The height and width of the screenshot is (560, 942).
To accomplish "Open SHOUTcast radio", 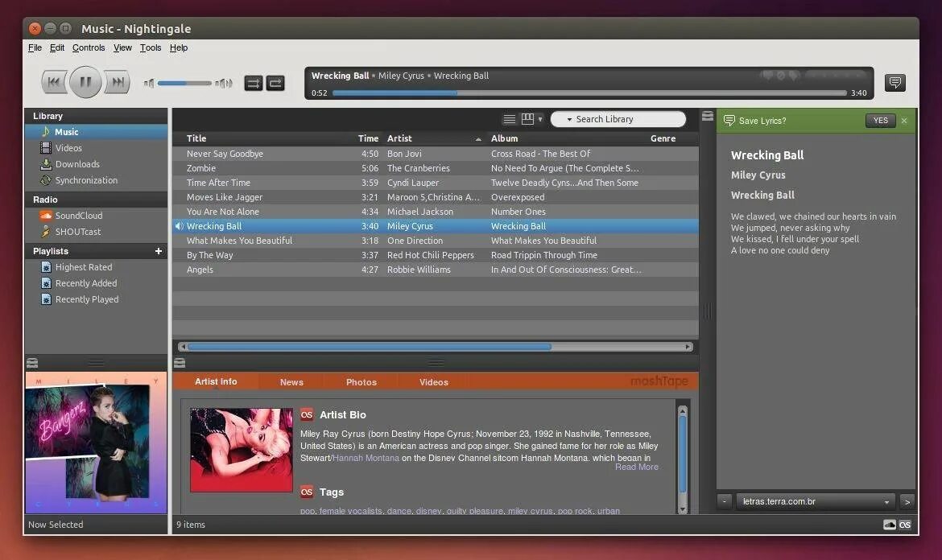I will [96, 232].
